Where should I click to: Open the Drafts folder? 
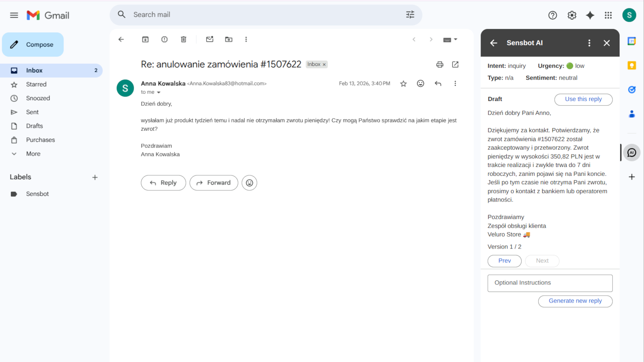[x=52, y=126]
